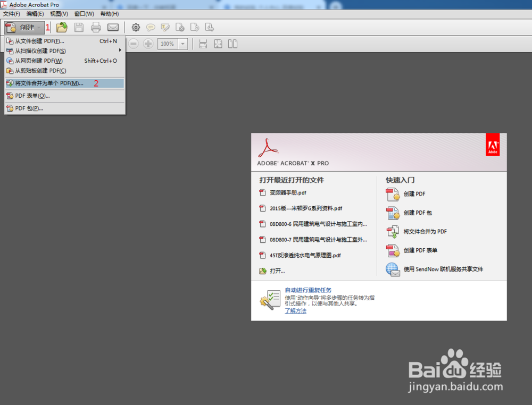Select 将文件合并为单个 PDF(M)... menu entry
The height and width of the screenshot is (405, 532).
pyautogui.click(x=64, y=83)
